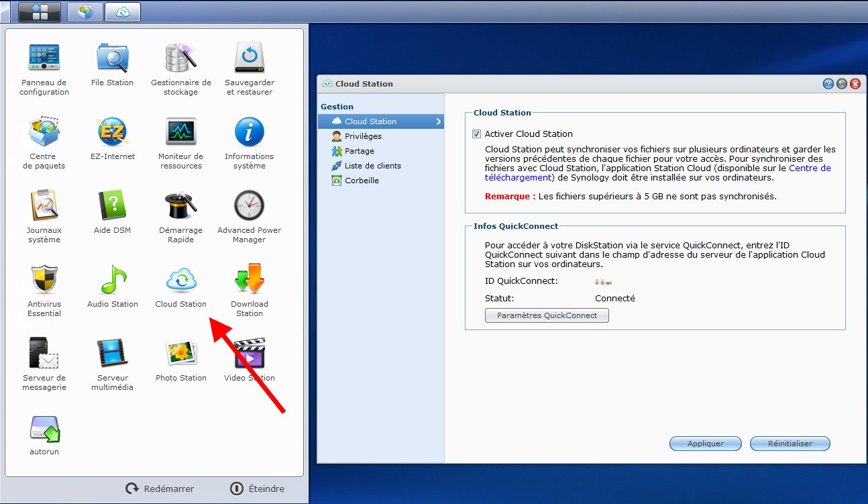The image size is (868, 504).
Task: Launch Démarrage Rapide
Action: point(181,217)
